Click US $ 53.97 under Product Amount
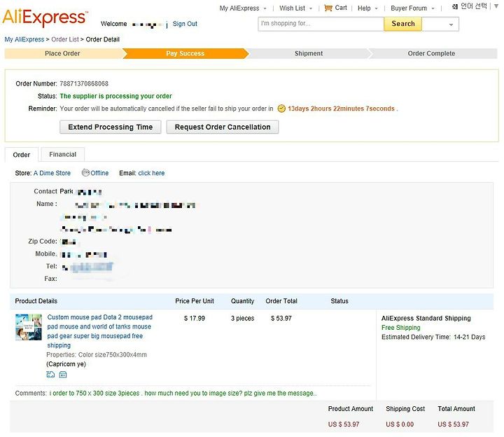Image resolution: width=504 pixels, height=437 pixels. (x=344, y=424)
